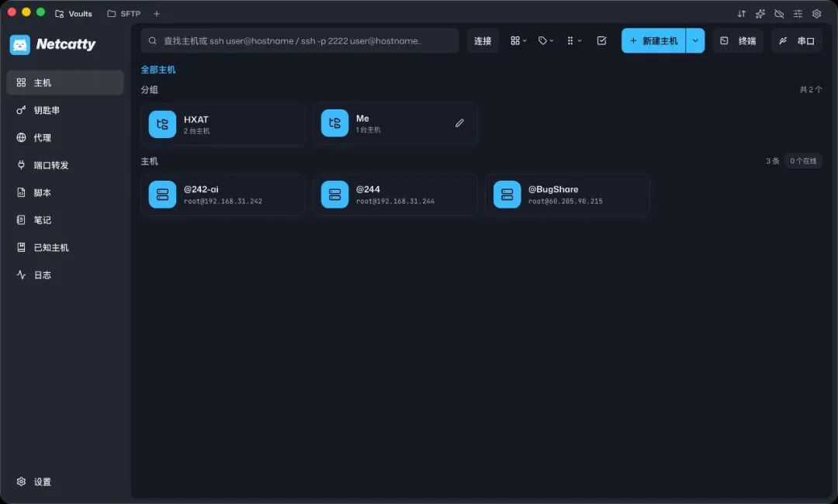Click the @BugShare server icon
The image size is (838, 504).
tap(507, 195)
